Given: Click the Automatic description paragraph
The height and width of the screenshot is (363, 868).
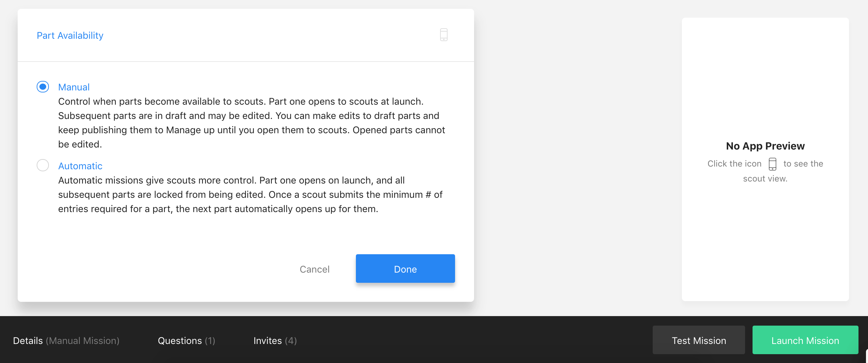Looking at the screenshot, I should pyautogui.click(x=250, y=194).
